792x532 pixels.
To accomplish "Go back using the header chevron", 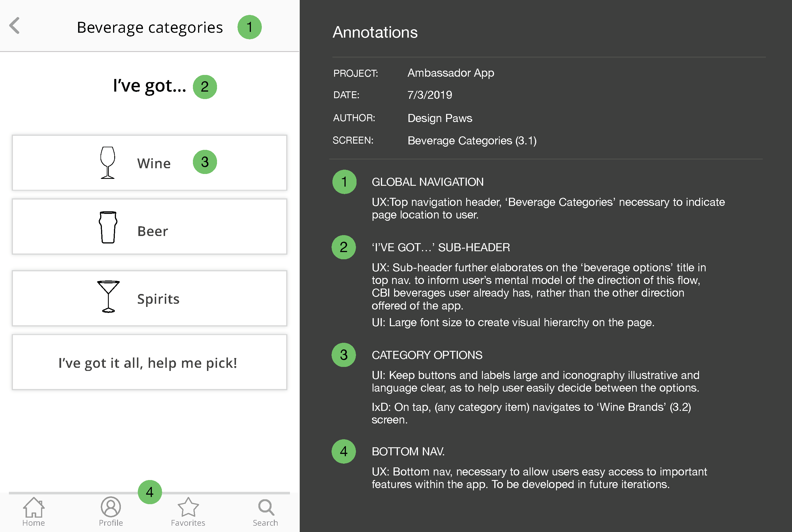I will point(14,26).
